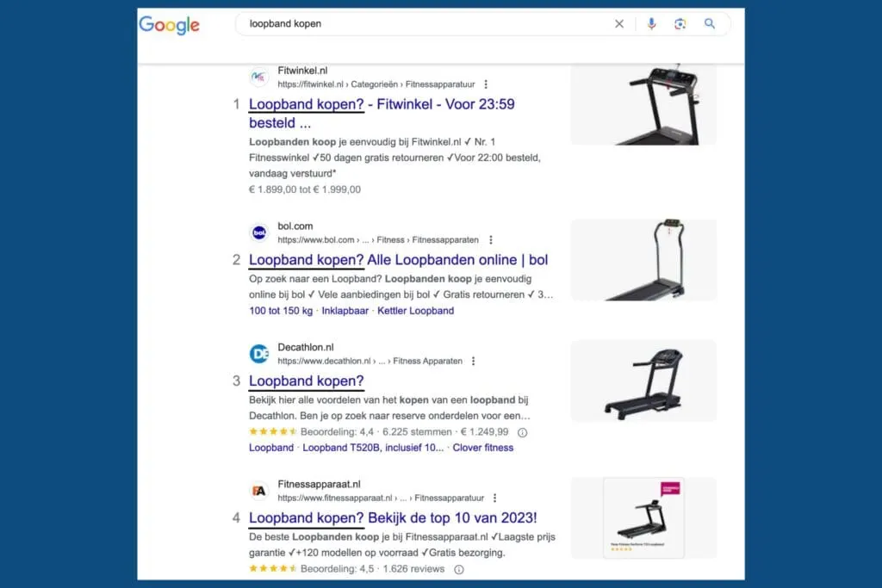Open three-dot menu for Decathlon.nl result

pos(474,361)
